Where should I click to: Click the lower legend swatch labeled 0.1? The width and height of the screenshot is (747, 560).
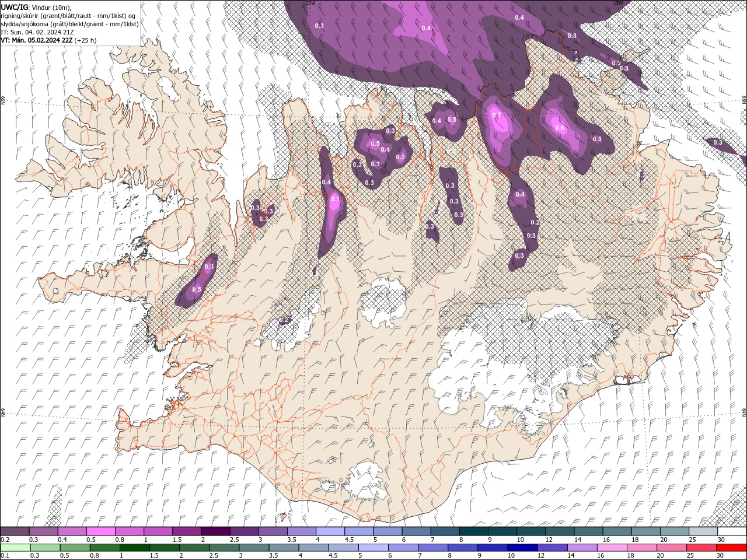[x=15, y=548]
